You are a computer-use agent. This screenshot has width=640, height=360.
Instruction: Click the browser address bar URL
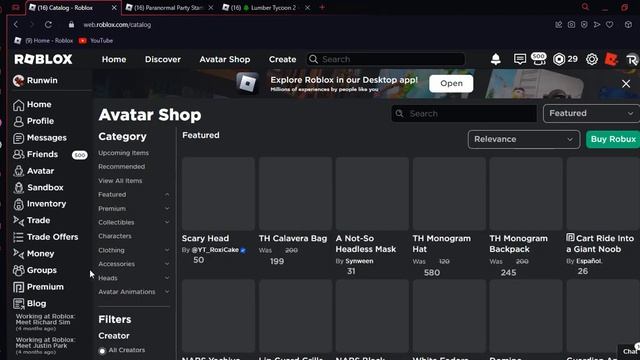click(x=117, y=25)
